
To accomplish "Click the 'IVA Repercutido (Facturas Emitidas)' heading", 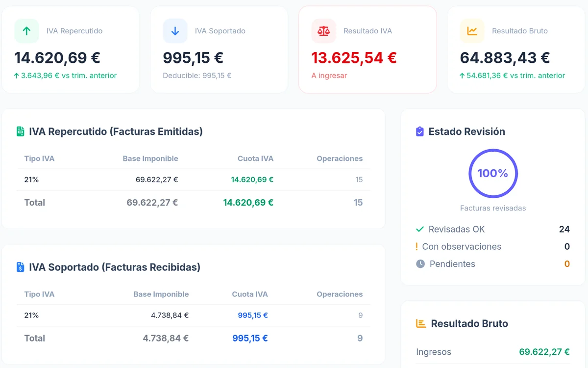I will (x=116, y=131).
